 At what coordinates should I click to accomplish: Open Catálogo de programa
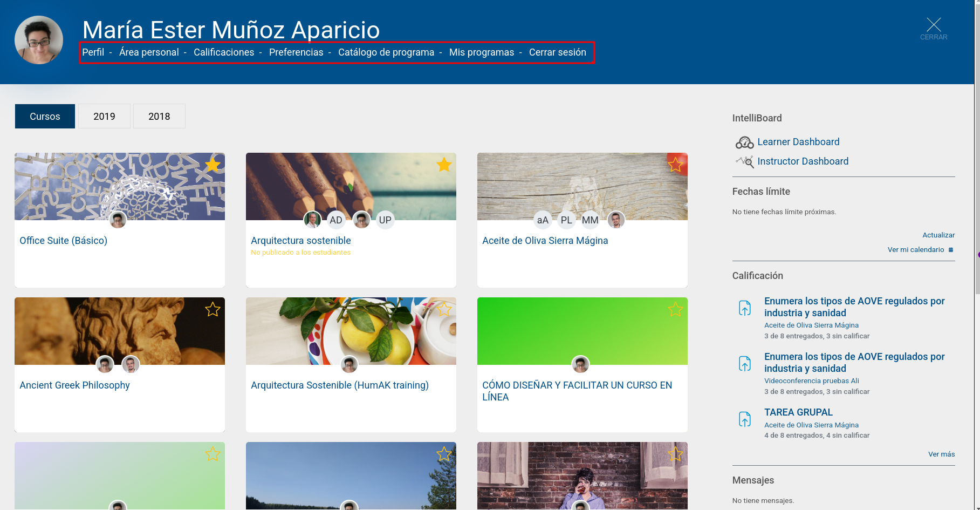click(386, 52)
